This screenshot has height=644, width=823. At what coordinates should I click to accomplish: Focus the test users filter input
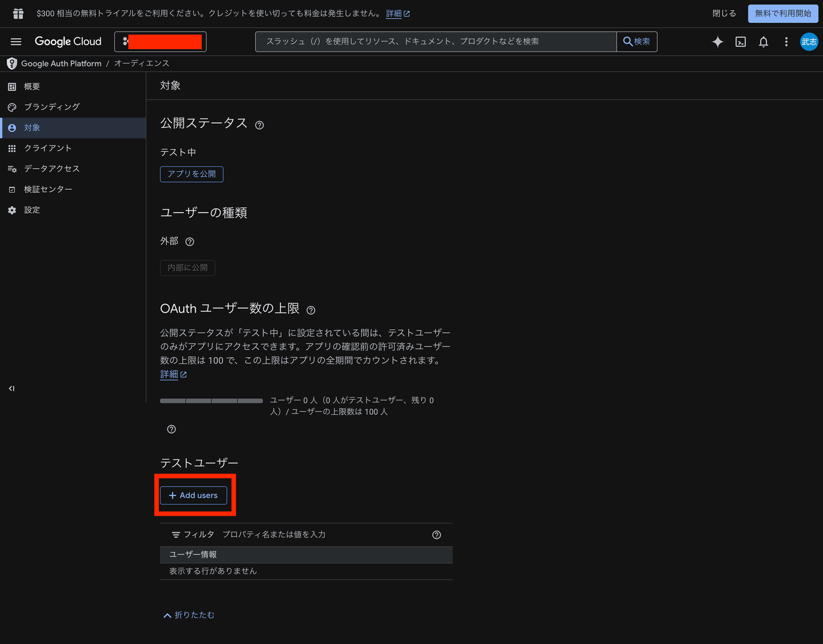coord(323,535)
